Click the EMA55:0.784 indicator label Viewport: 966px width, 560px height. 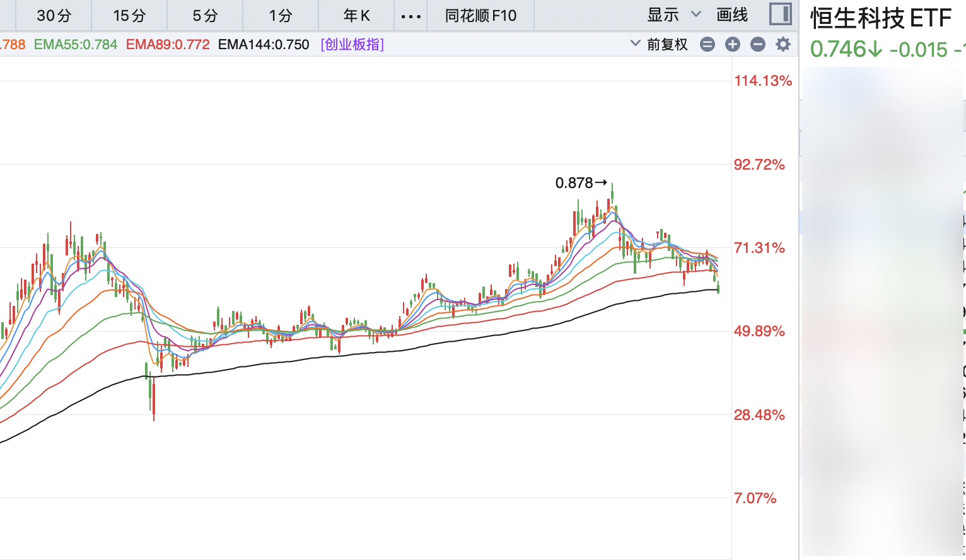76,44
